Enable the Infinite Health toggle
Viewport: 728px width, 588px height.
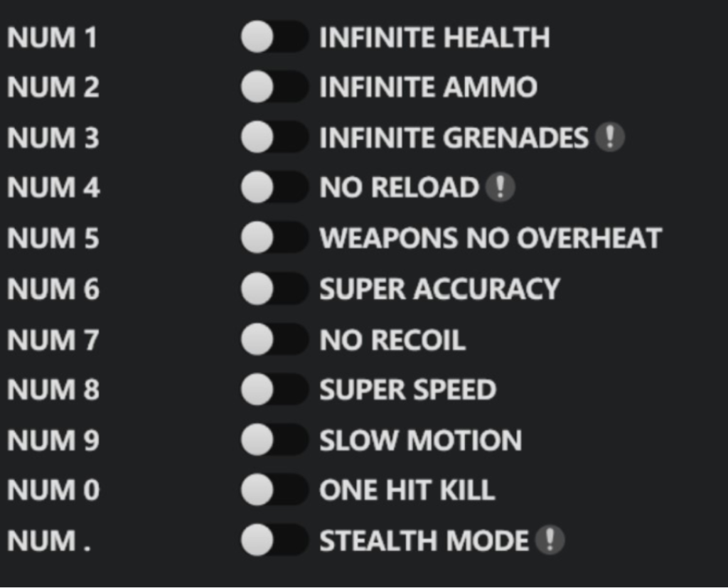click(274, 37)
